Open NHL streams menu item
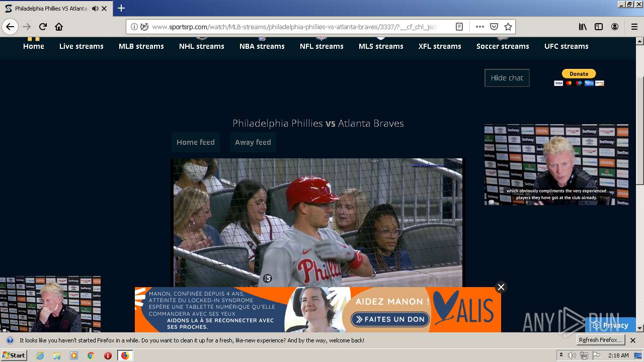 coord(202,46)
